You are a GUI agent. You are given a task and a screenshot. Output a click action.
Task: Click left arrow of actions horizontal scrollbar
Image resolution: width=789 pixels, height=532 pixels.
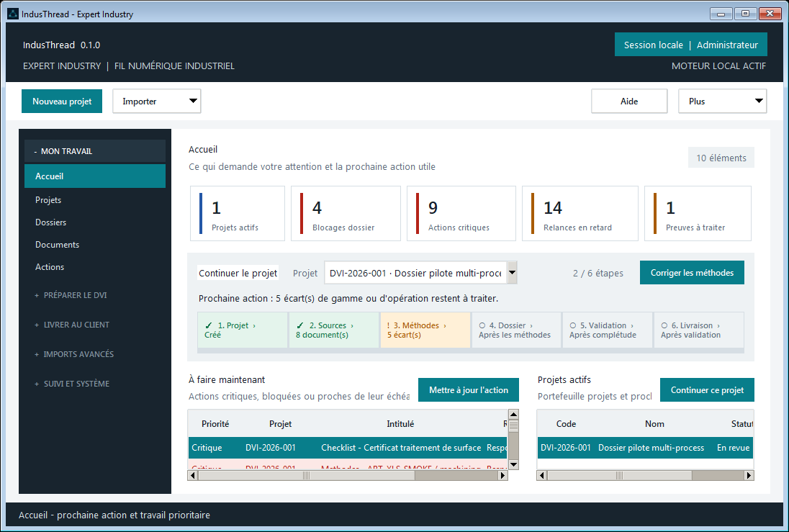tap(193, 475)
